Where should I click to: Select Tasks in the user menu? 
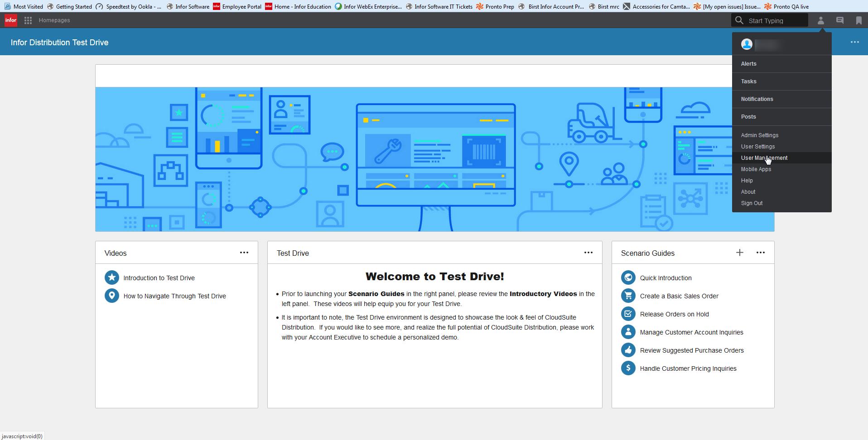pyautogui.click(x=782, y=81)
